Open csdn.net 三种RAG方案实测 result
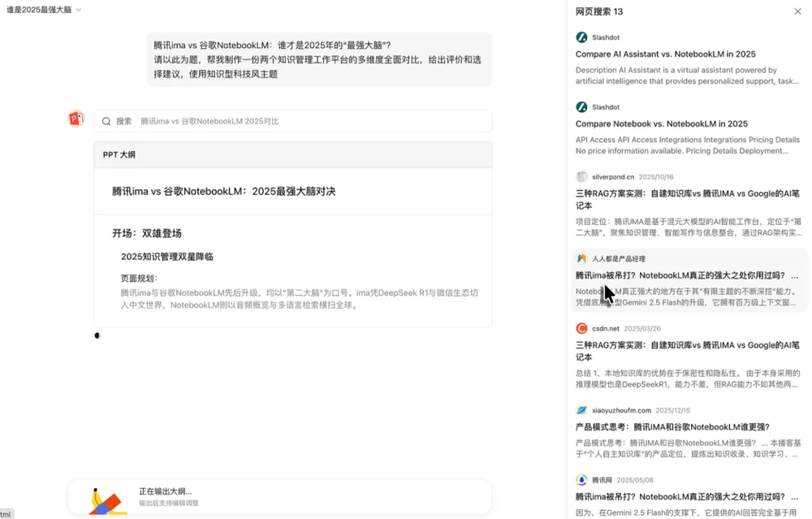 pos(687,351)
